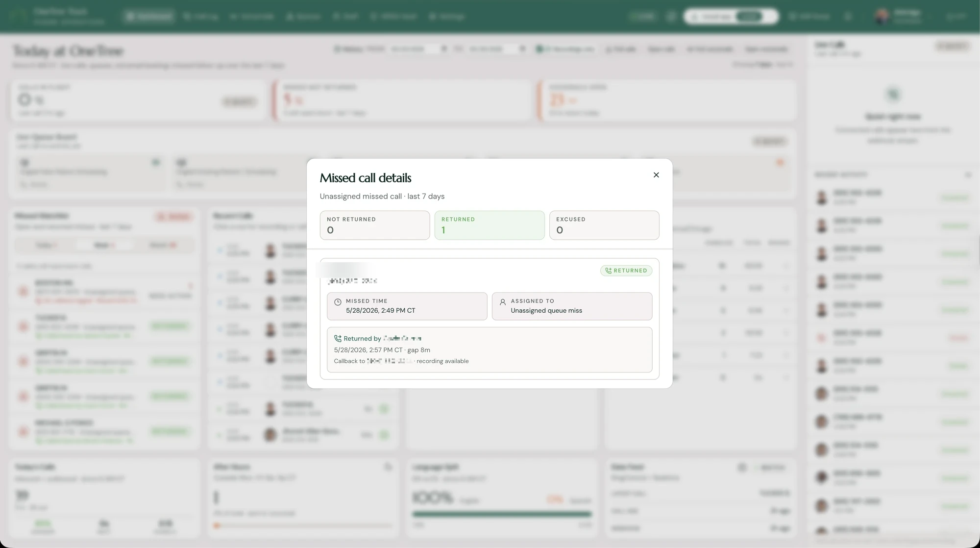
Task: Click the Unassigned queue miss text
Action: click(x=546, y=311)
